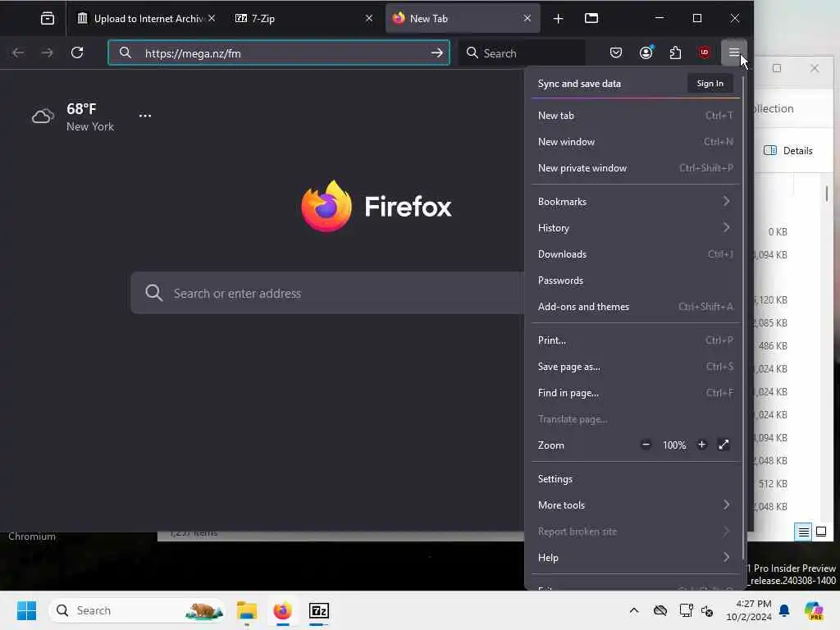Click the 4:27 PM clock on taskbar

pos(753,604)
